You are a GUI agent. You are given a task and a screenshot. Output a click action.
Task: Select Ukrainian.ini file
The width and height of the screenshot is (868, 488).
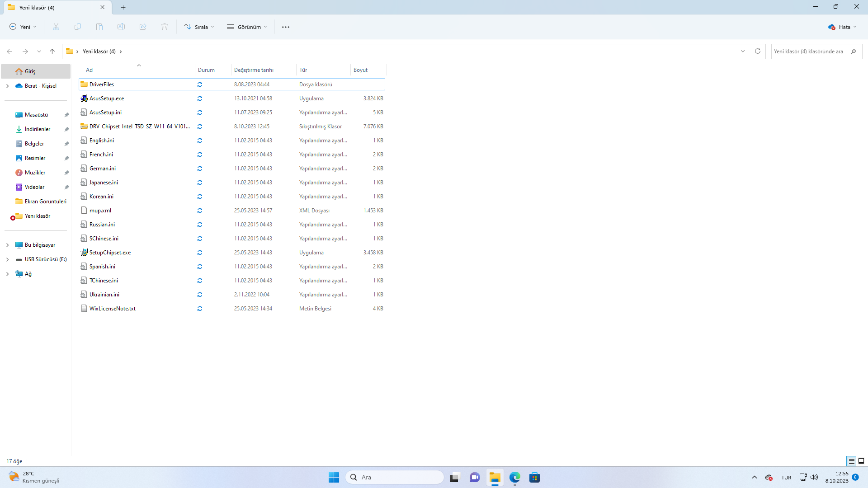(232, 295)
